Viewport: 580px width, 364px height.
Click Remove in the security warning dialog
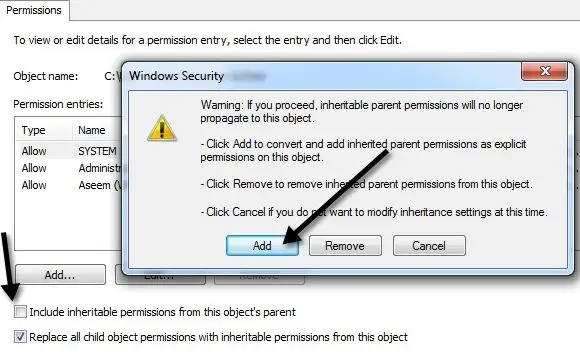coord(345,246)
